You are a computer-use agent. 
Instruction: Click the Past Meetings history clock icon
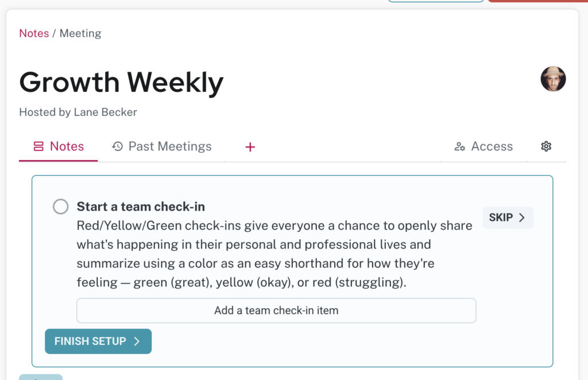[117, 146]
